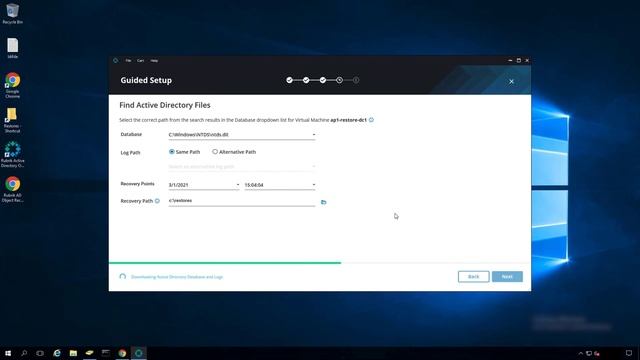Select the Same Path radio button

pos(172,151)
